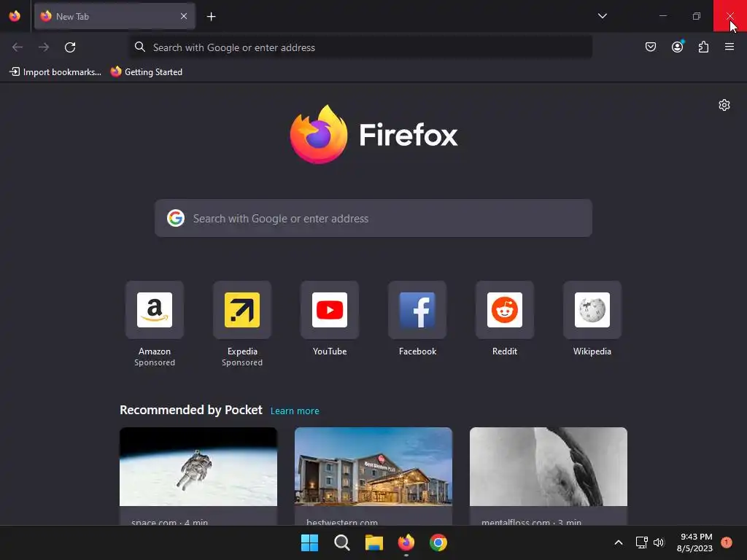Open Firefox View pinned icon
This screenshot has height=560, width=747.
[x=15, y=16]
